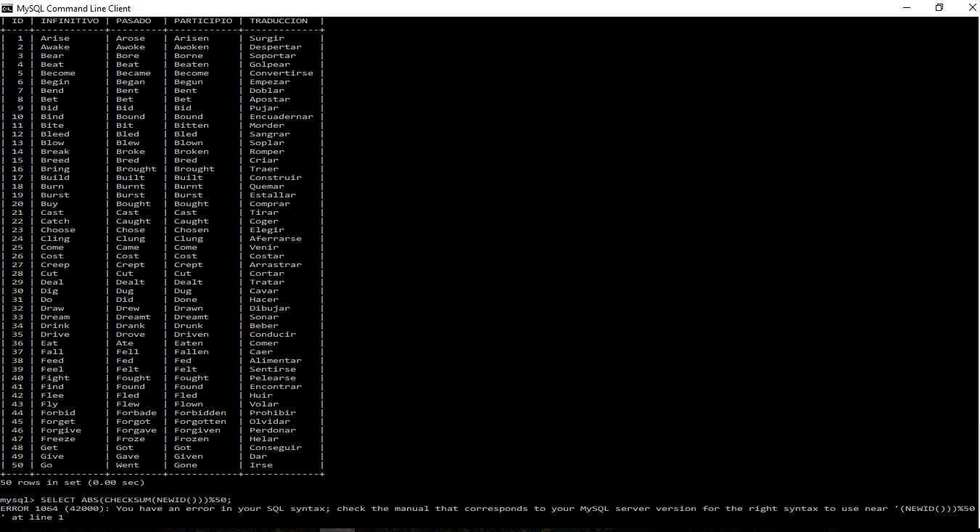Click the translation 'Golpear'
The width and height of the screenshot is (980, 532).
pyautogui.click(x=270, y=65)
